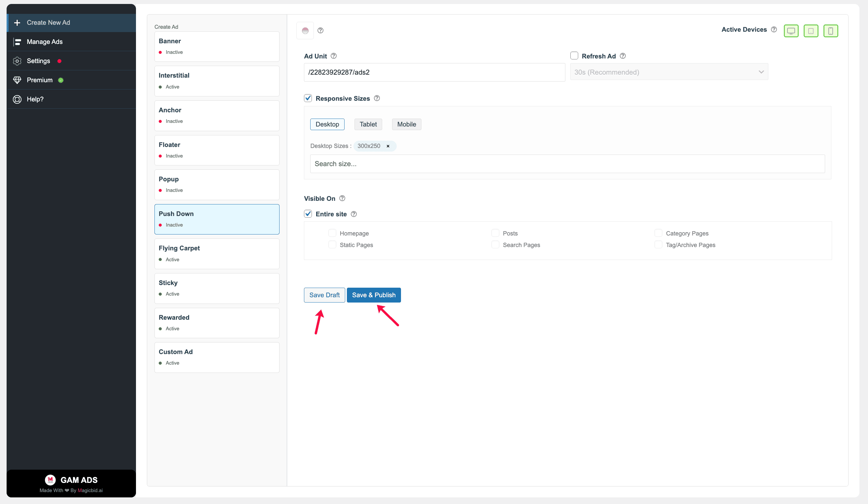Click the plus icon beside Create New Ad

click(17, 23)
